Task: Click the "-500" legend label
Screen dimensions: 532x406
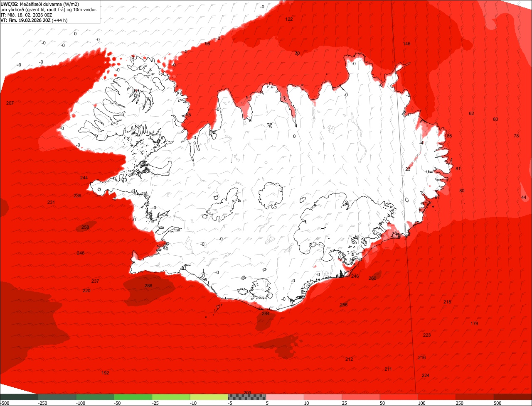Action: coord(5,403)
